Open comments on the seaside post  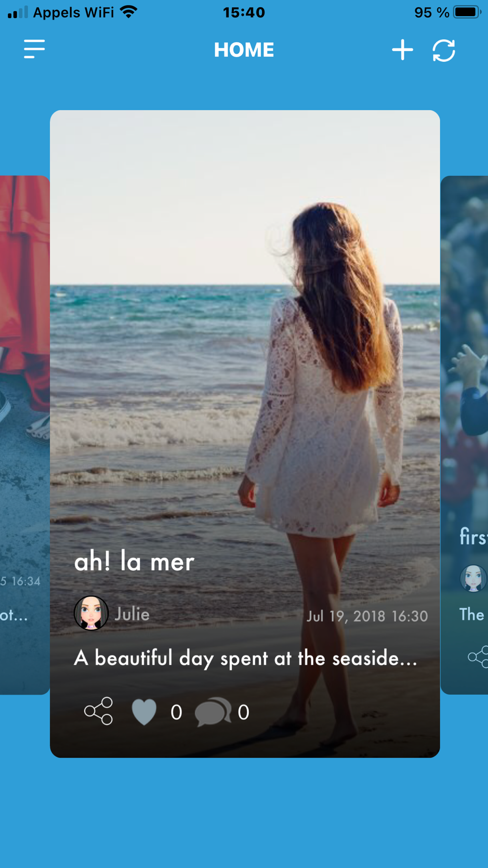pos(213,712)
